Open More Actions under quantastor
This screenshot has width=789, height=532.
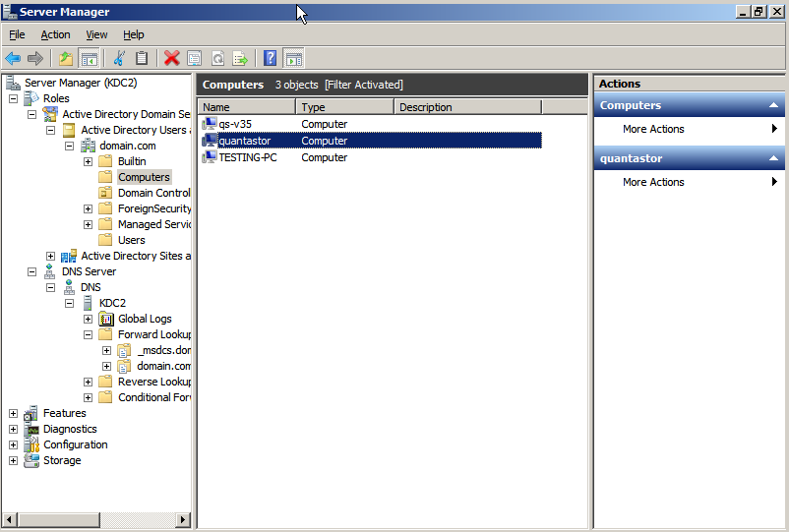point(689,182)
